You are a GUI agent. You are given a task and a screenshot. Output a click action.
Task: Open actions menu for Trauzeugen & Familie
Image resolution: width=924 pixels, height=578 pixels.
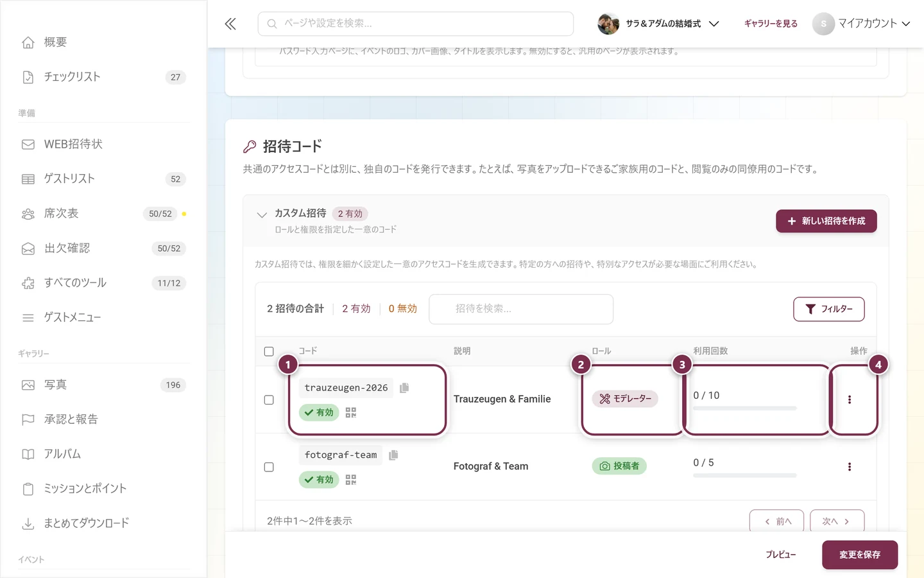(850, 399)
